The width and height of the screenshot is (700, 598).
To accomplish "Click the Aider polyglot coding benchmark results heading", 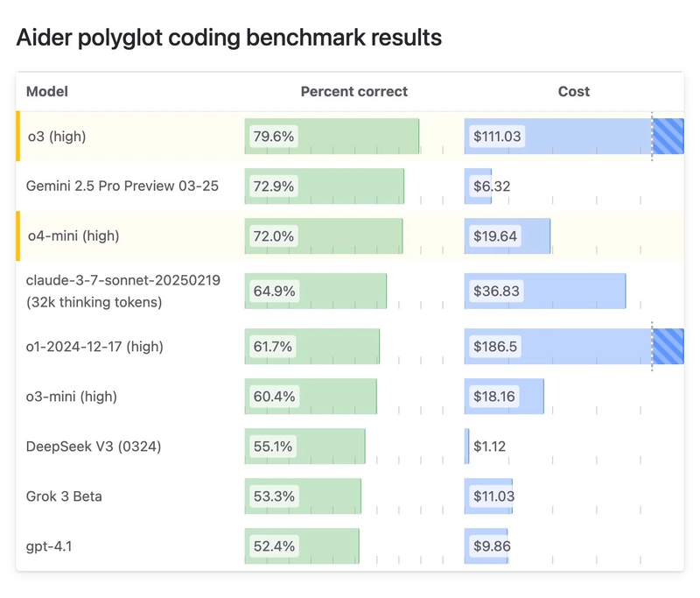I will (229, 38).
